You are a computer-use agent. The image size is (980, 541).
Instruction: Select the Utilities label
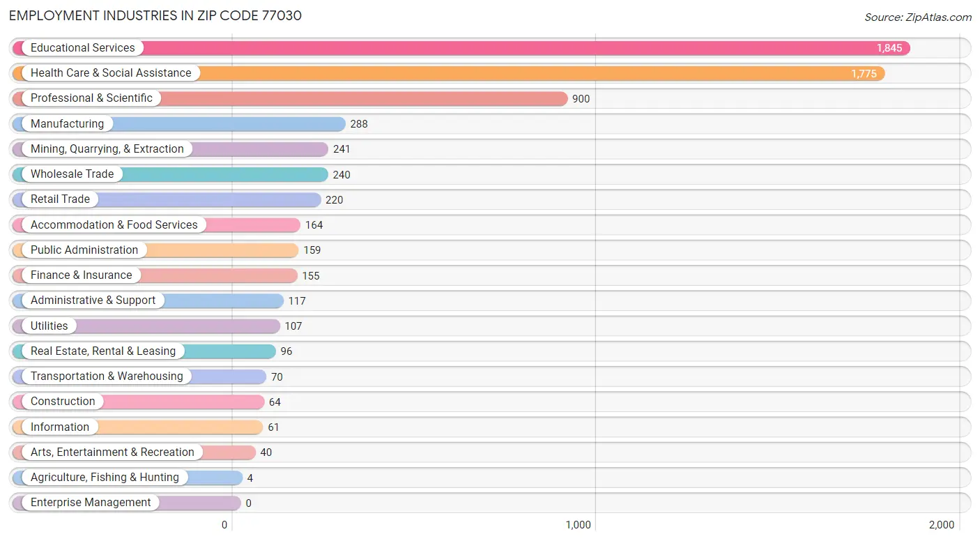(x=49, y=326)
